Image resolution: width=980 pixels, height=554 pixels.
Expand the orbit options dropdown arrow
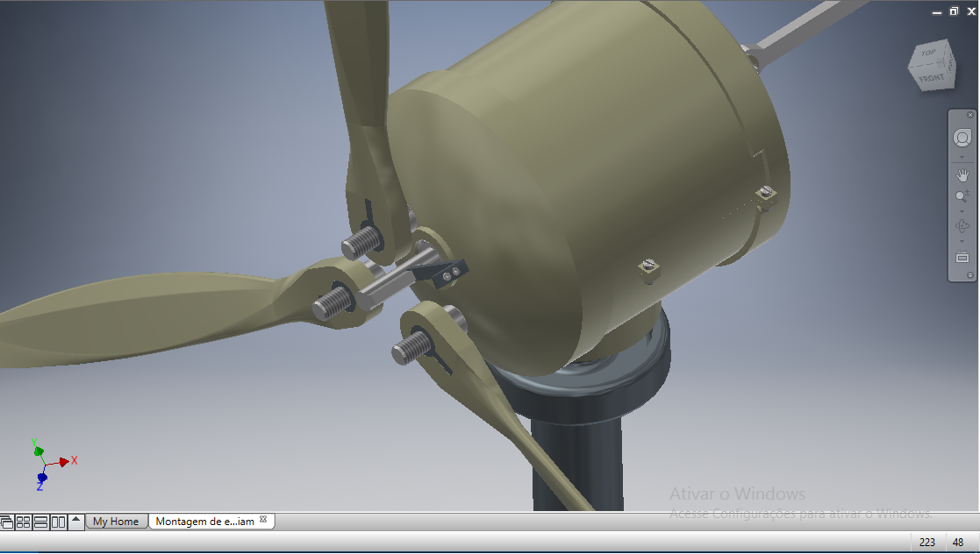tap(962, 241)
